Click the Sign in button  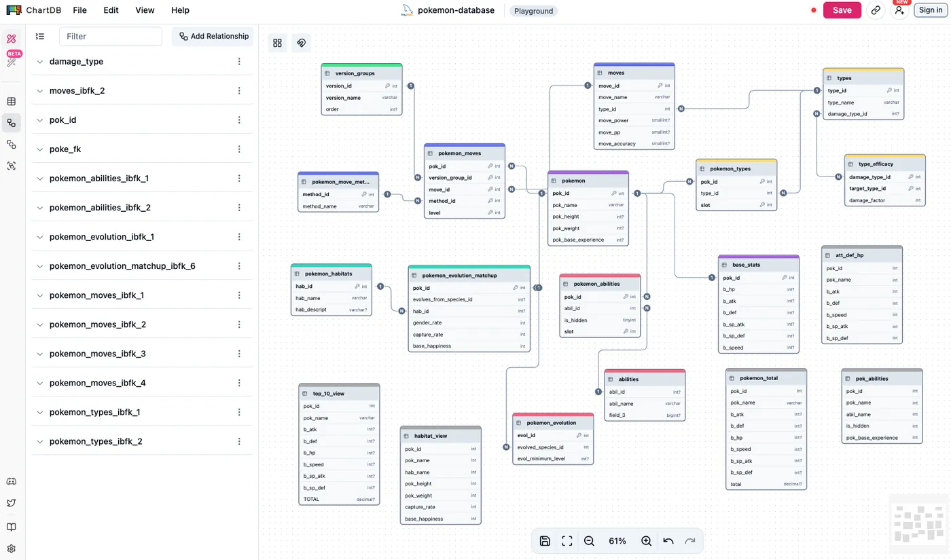(931, 10)
